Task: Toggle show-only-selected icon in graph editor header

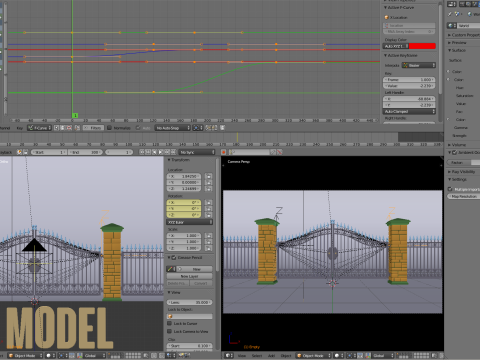Action: (x=57, y=128)
